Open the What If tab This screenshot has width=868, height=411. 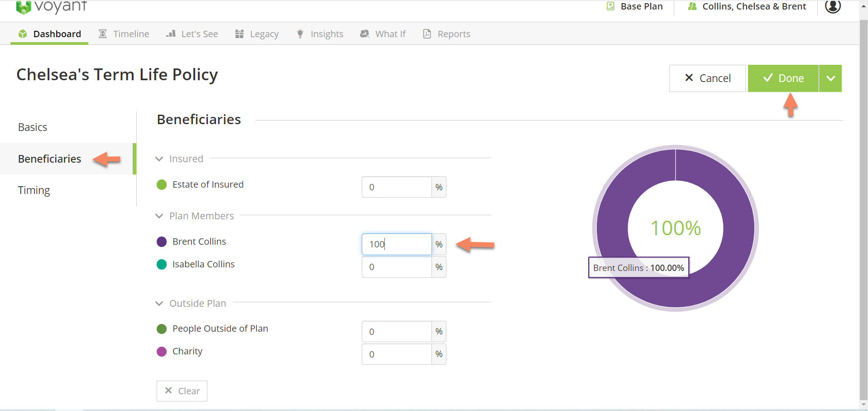pos(383,34)
